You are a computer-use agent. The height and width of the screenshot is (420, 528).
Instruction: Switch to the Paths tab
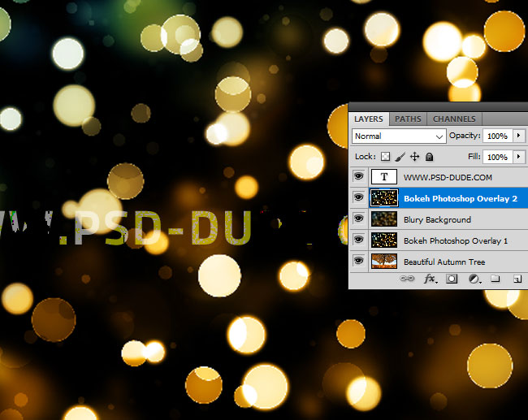click(408, 119)
